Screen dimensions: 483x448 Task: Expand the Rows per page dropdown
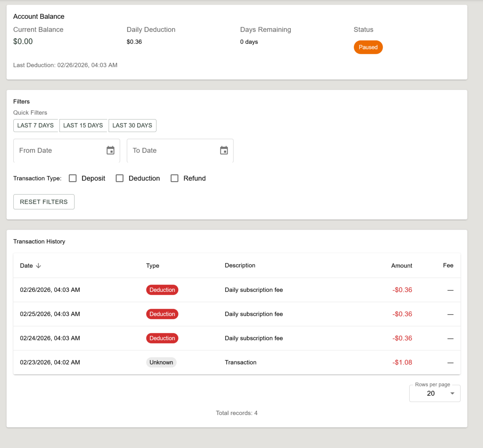pos(435,393)
